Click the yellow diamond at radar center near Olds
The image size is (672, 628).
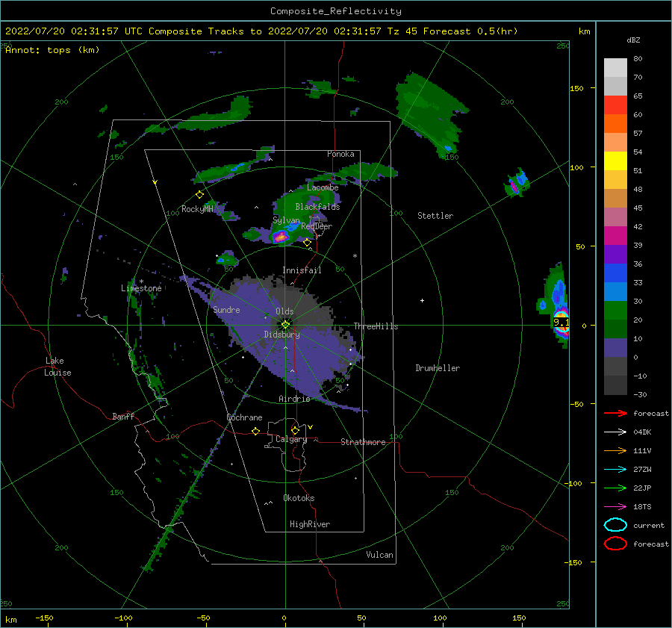pos(285,325)
